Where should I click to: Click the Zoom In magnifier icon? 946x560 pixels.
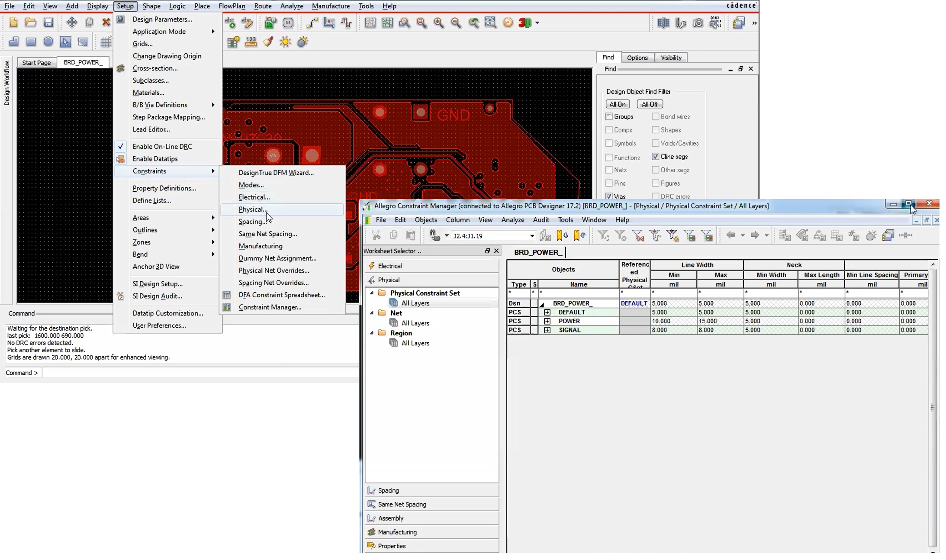439,23
